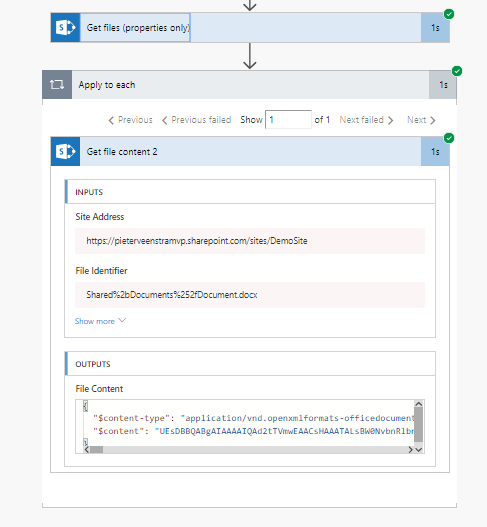Click 1s duration on Get files action
This screenshot has width=487, height=527.
[435, 28]
